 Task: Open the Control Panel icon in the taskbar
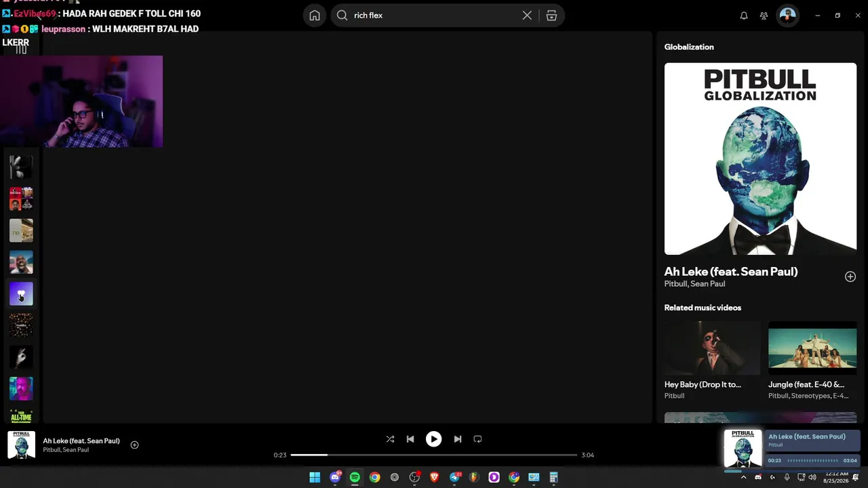[x=534, y=477]
